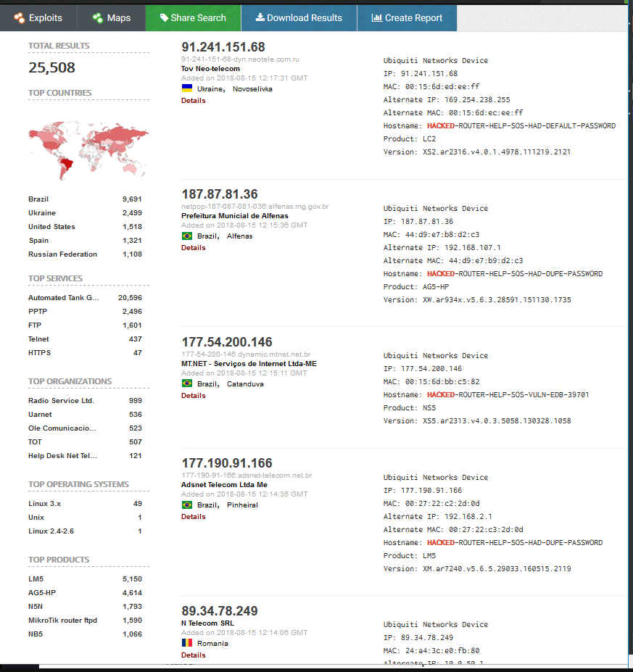Click the Romania flag icon
The image size is (633, 672).
187,642
